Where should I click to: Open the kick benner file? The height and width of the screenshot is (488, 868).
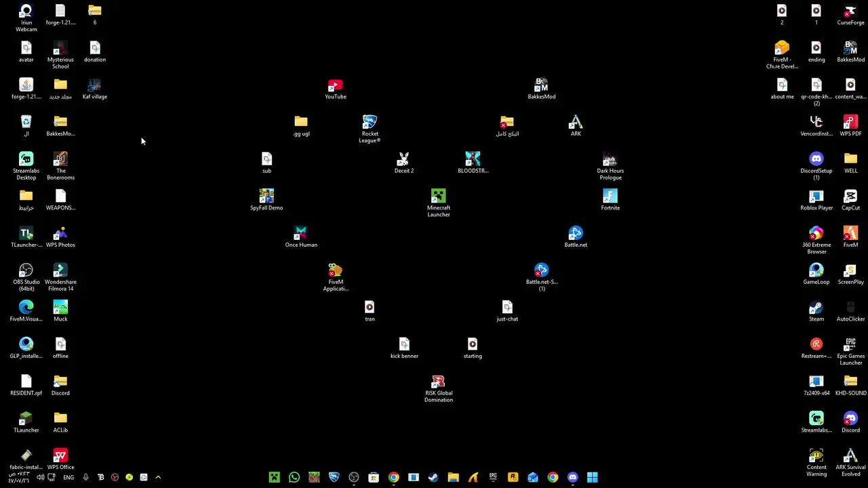[404, 348]
